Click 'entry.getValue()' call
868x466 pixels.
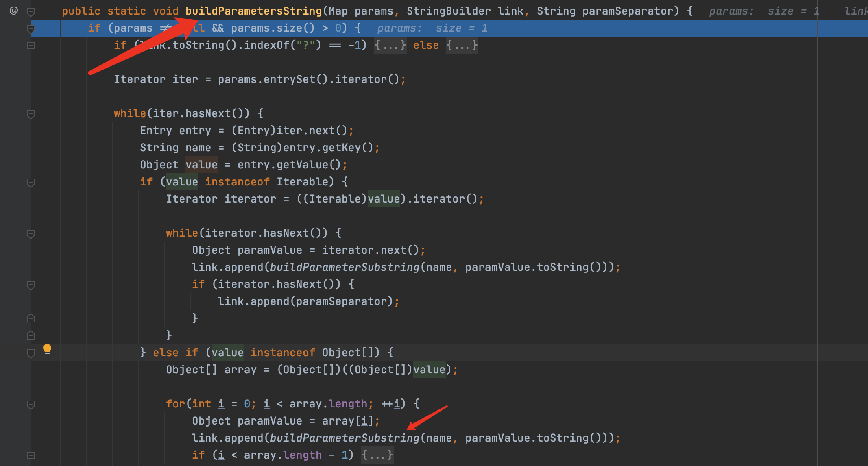coord(289,165)
